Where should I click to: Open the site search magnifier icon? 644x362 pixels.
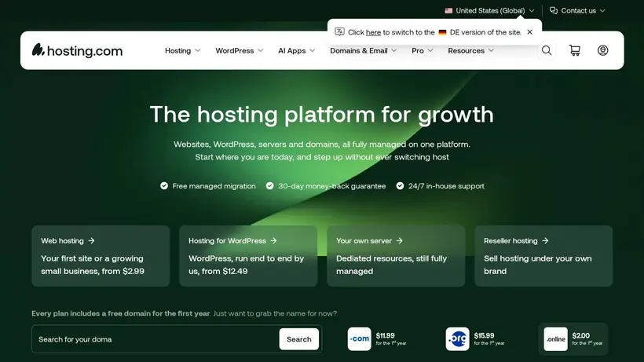coord(547,50)
